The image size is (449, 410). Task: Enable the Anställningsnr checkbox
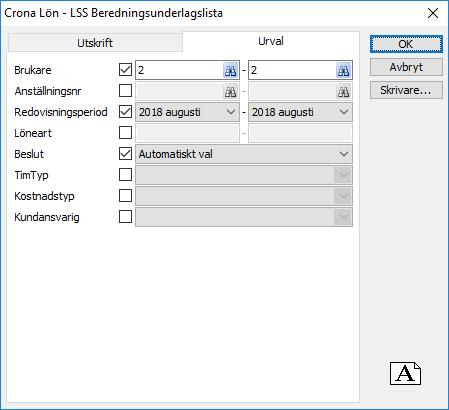[x=125, y=91]
